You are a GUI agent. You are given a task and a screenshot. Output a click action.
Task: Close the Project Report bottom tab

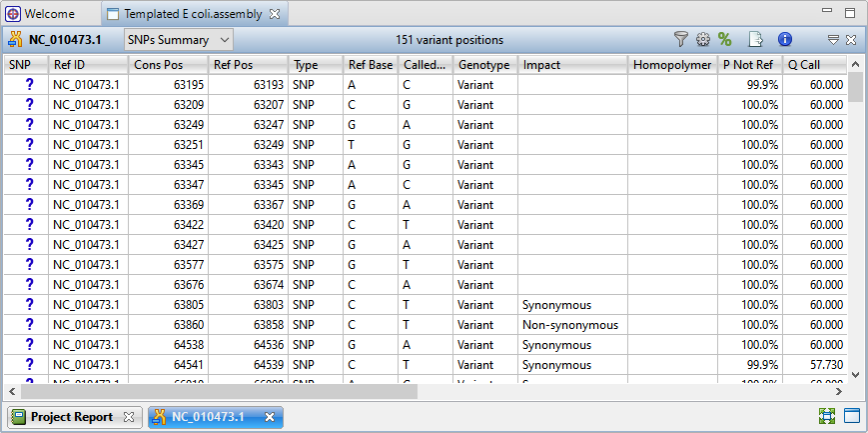pos(129,417)
